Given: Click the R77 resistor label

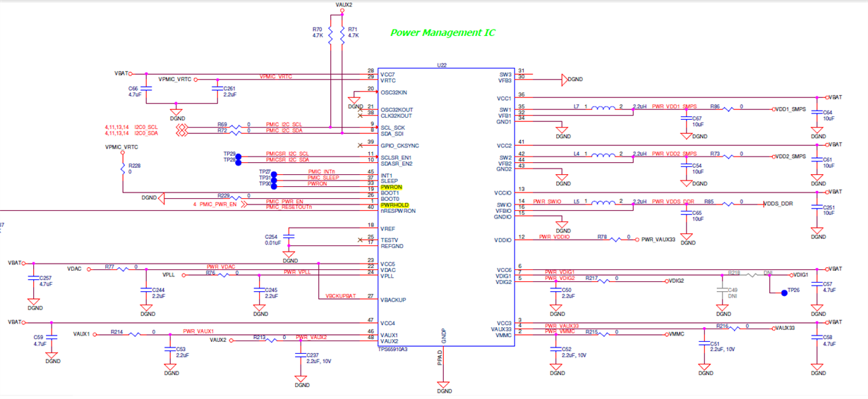Looking at the screenshot, I should pyautogui.click(x=109, y=266).
